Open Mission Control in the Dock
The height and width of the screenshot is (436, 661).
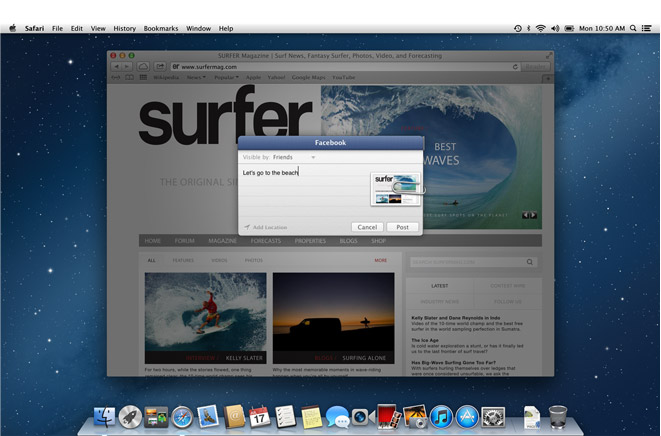tap(156, 417)
